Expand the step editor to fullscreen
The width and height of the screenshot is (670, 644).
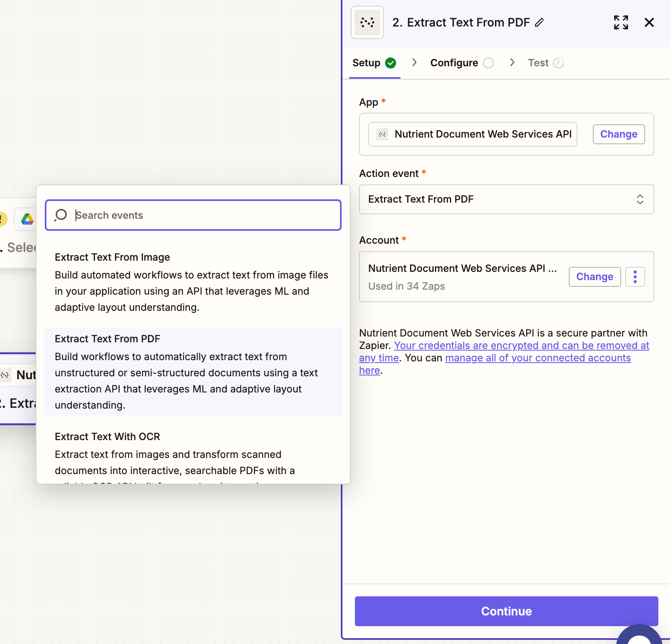621,23
